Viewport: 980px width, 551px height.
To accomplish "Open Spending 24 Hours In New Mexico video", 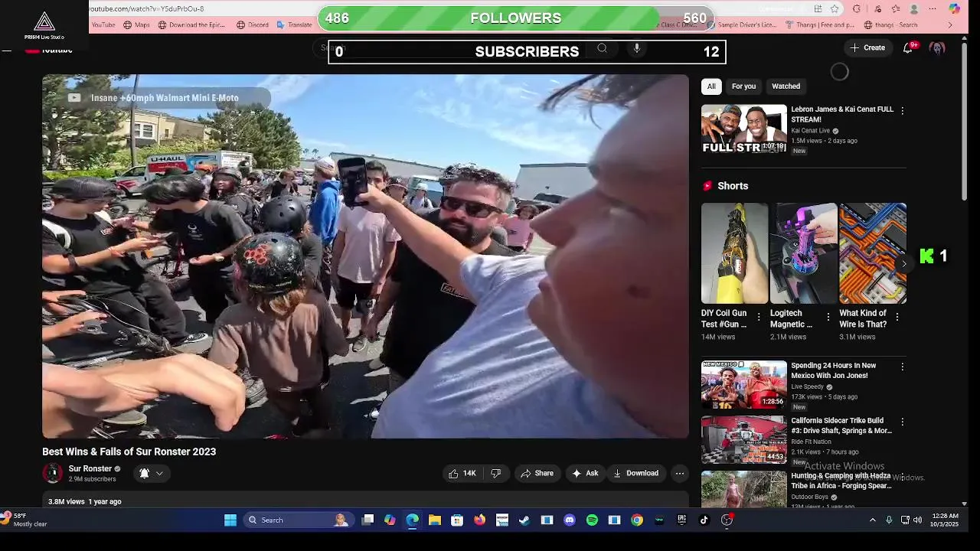I will (x=744, y=385).
